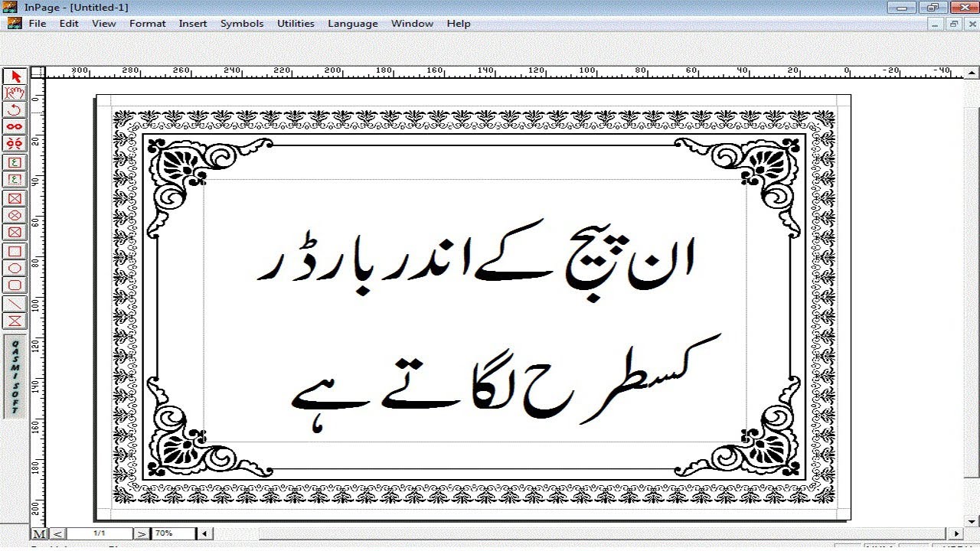The width and height of the screenshot is (980, 551).
Task: Select the rounded rectangle drawing tool
Action: point(15,285)
